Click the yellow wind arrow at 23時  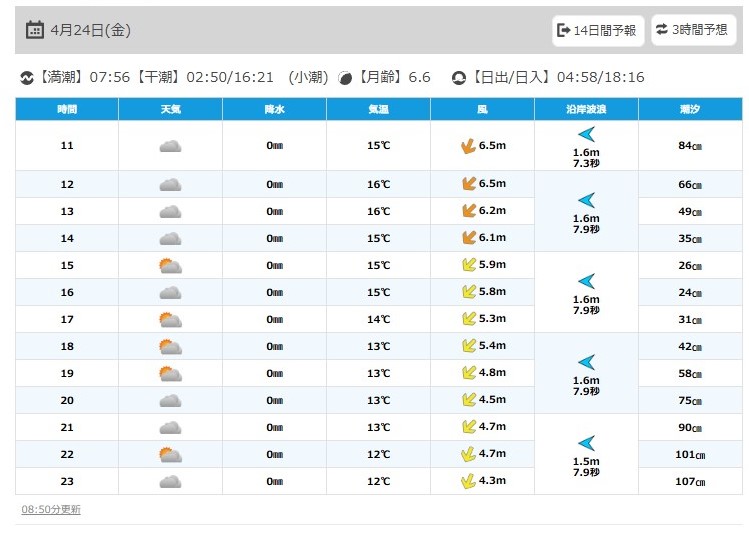click(x=466, y=481)
